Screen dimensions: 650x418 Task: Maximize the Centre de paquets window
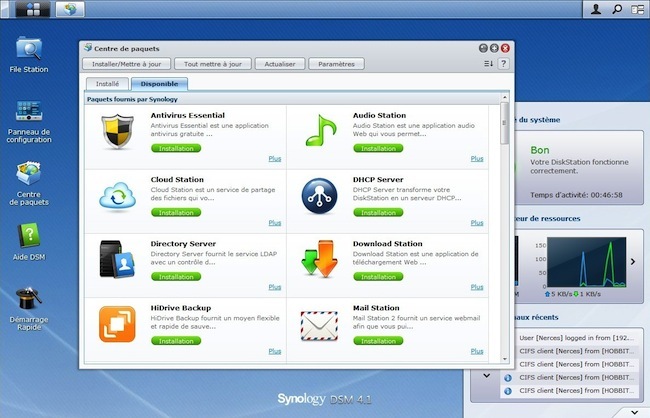(494, 48)
